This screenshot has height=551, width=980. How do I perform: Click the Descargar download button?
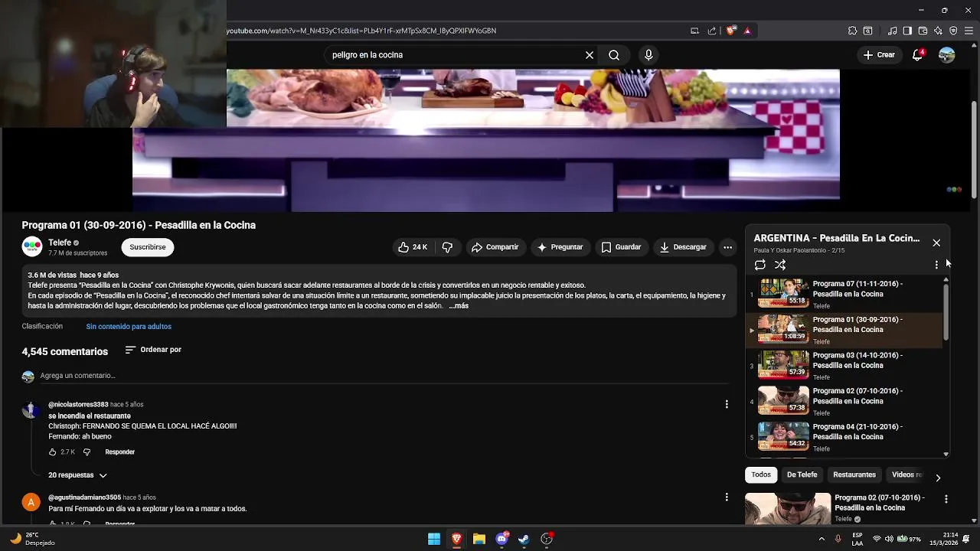(x=683, y=247)
